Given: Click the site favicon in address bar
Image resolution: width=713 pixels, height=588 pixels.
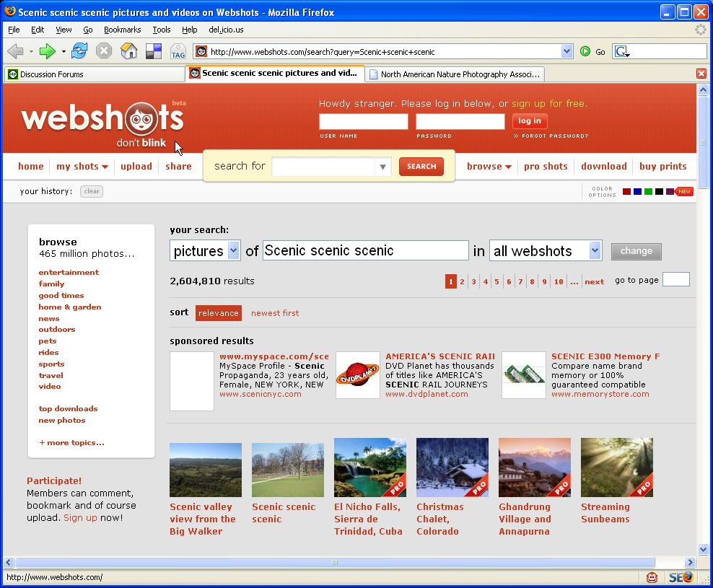Looking at the screenshot, I should click(201, 51).
